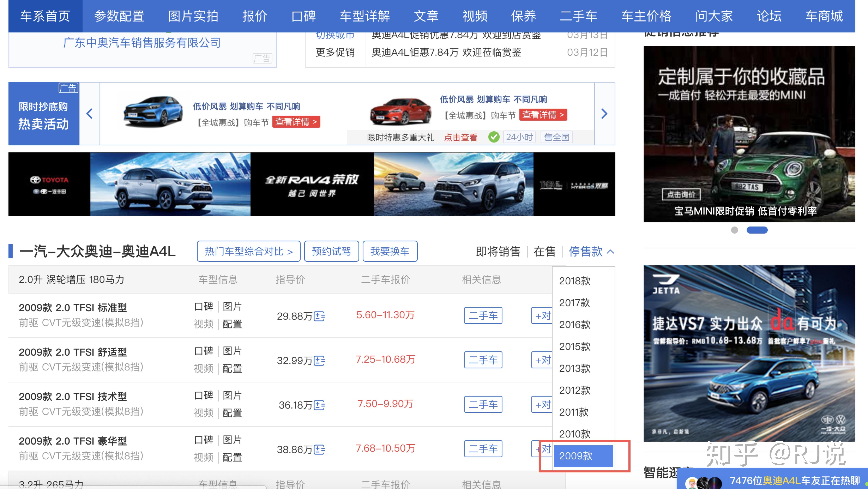Select the first gray carousel dot under the MINI ad

(735, 230)
